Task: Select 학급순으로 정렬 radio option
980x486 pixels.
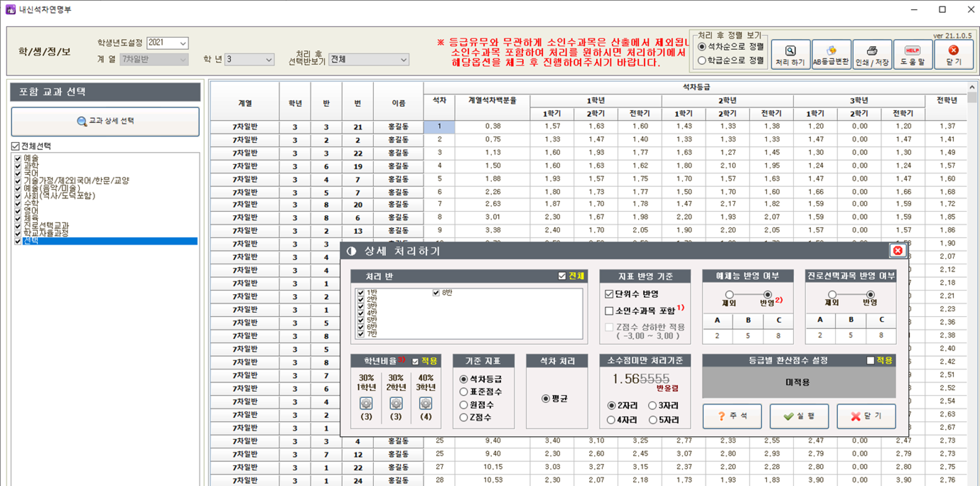Action: tap(702, 60)
